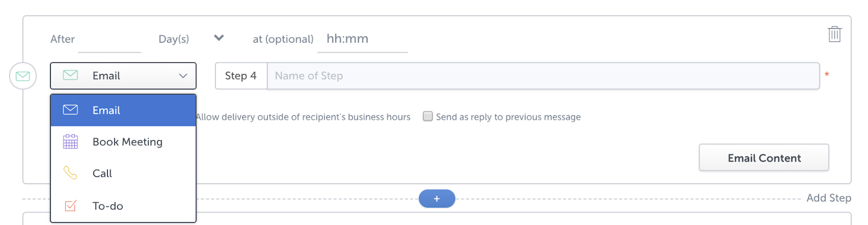Click the calendar icon beside Book Meeting
Screen dimensions: 868x225
[x=71, y=142]
